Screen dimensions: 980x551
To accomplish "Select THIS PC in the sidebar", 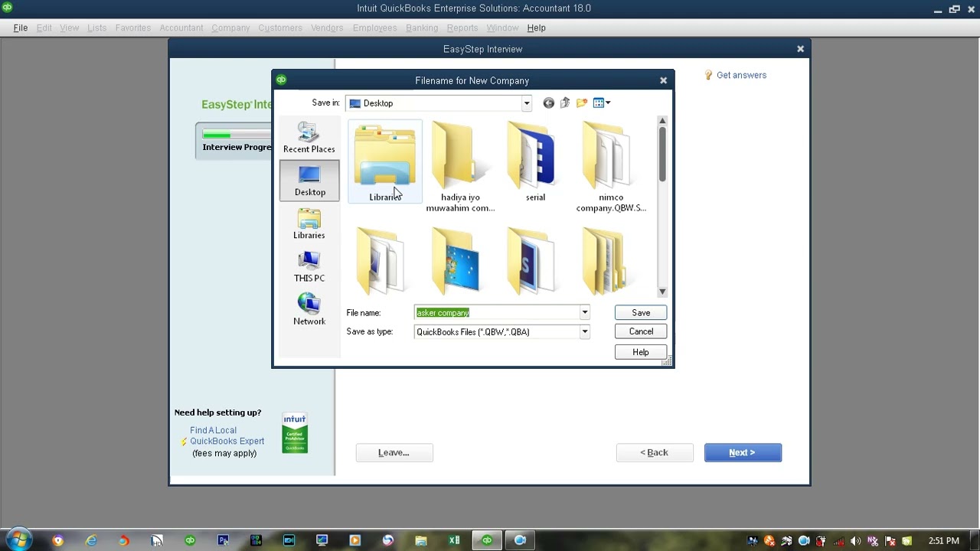I will pos(309,267).
